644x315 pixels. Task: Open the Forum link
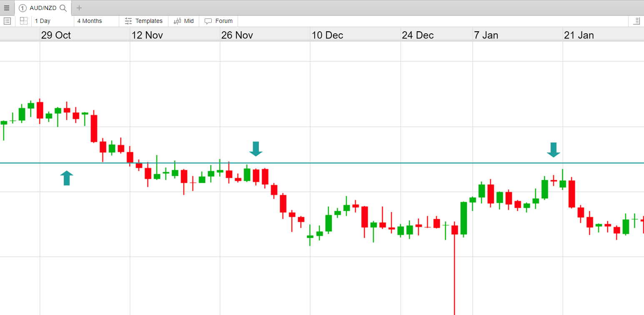point(218,21)
